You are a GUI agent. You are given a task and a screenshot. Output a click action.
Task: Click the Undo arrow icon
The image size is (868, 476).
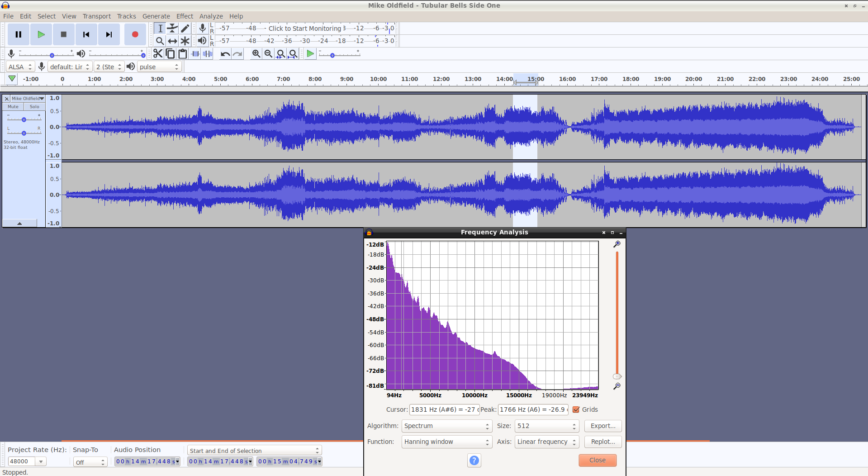click(225, 54)
